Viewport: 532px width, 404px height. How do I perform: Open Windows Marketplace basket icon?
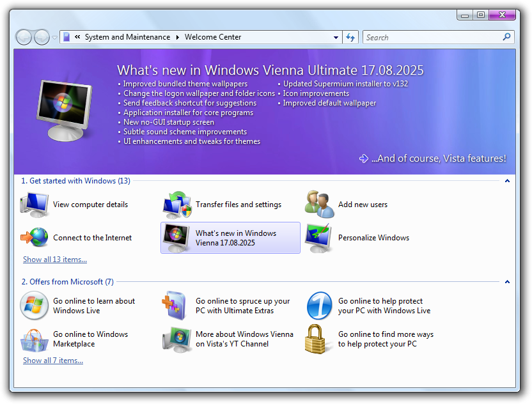(35, 339)
